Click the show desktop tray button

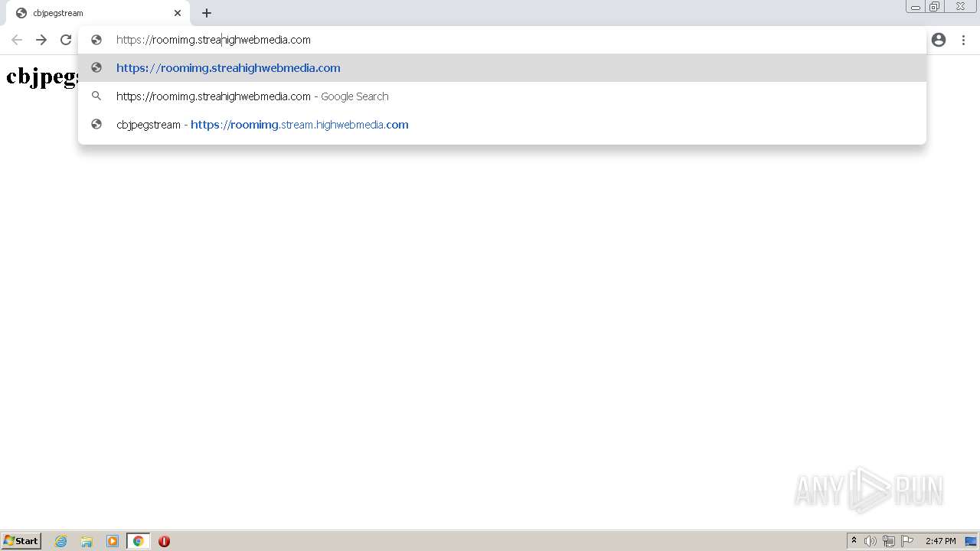(971, 541)
